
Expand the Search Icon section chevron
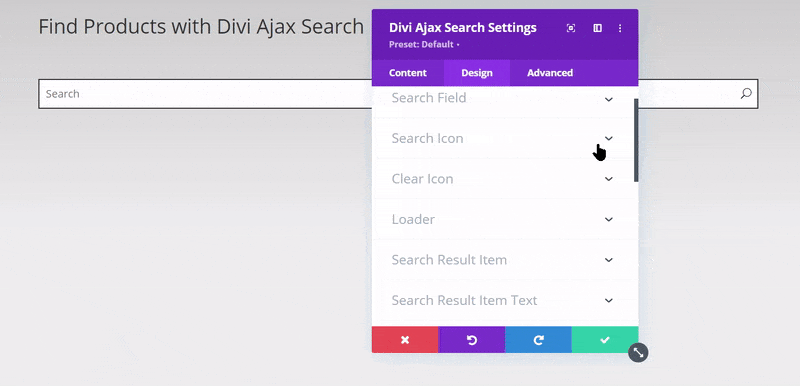click(609, 138)
